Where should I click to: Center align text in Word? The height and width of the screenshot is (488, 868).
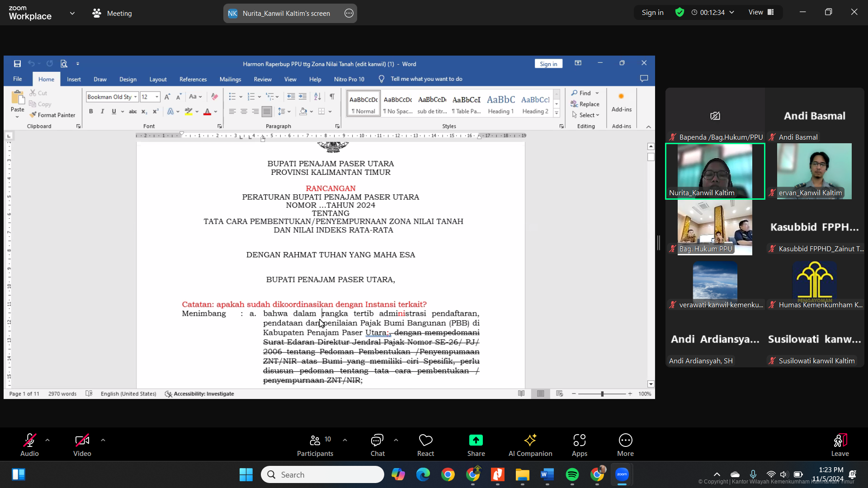click(244, 112)
